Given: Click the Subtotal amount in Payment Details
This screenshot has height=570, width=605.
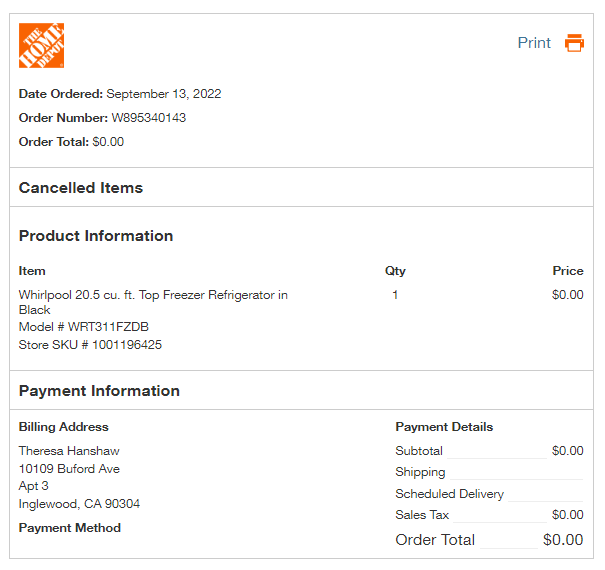Looking at the screenshot, I should point(568,451).
